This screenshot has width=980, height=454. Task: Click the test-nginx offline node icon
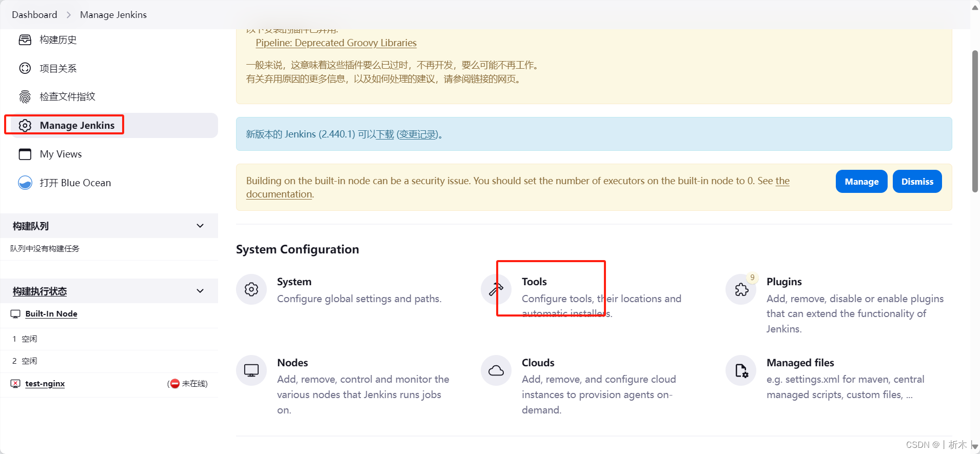pos(15,384)
